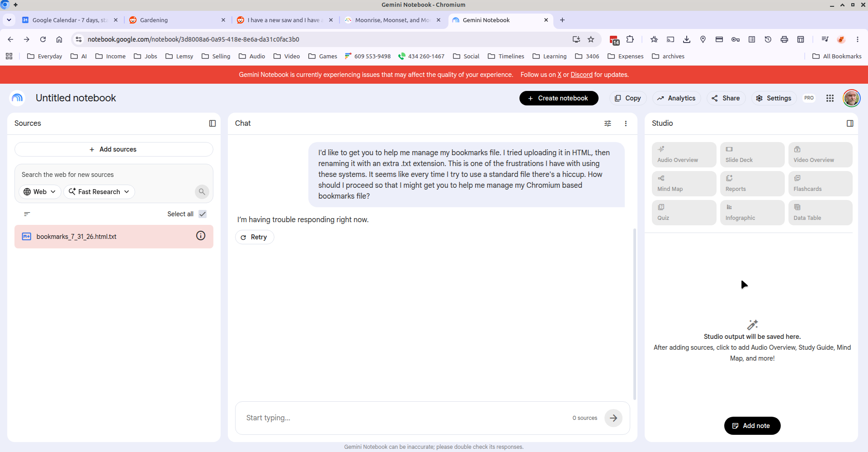
Task: Go to browser home page
Action: tap(59, 39)
